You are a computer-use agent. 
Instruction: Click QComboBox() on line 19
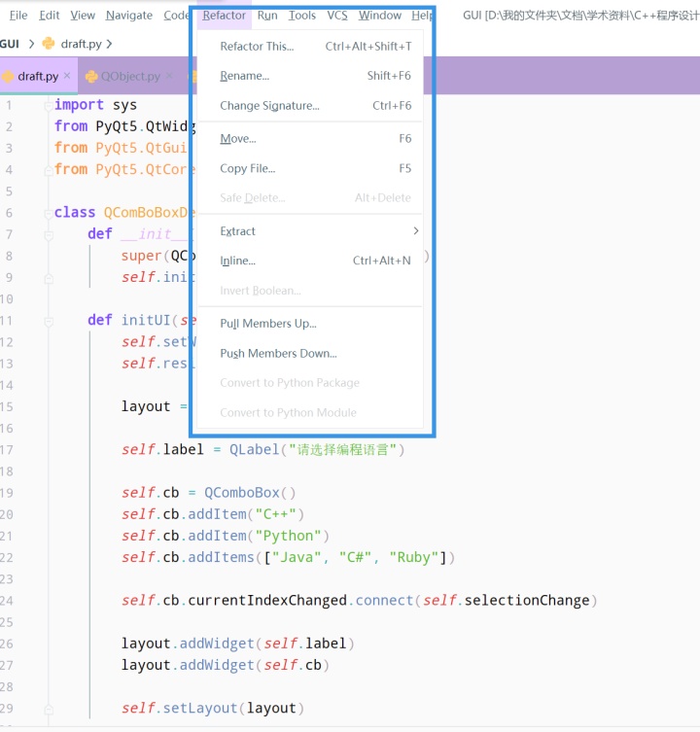(250, 493)
